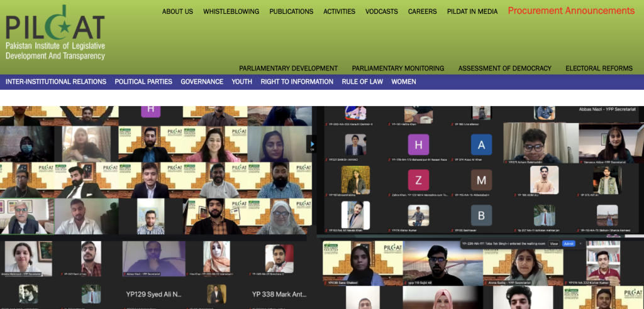
Task: Click the pink Z avatar tile
Action: pos(418,180)
